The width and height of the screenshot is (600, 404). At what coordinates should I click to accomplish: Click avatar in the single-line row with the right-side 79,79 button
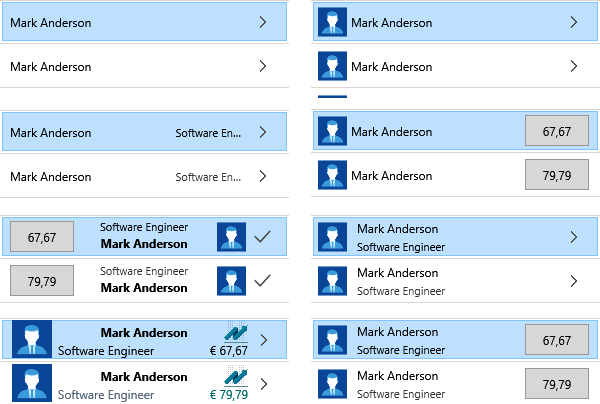tap(332, 176)
